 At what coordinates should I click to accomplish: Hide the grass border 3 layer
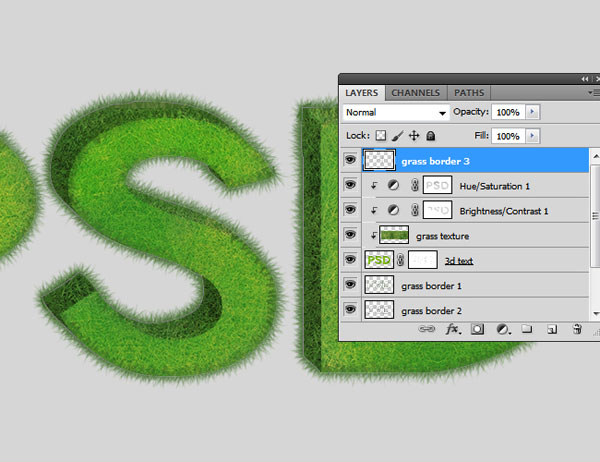pos(350,159)
